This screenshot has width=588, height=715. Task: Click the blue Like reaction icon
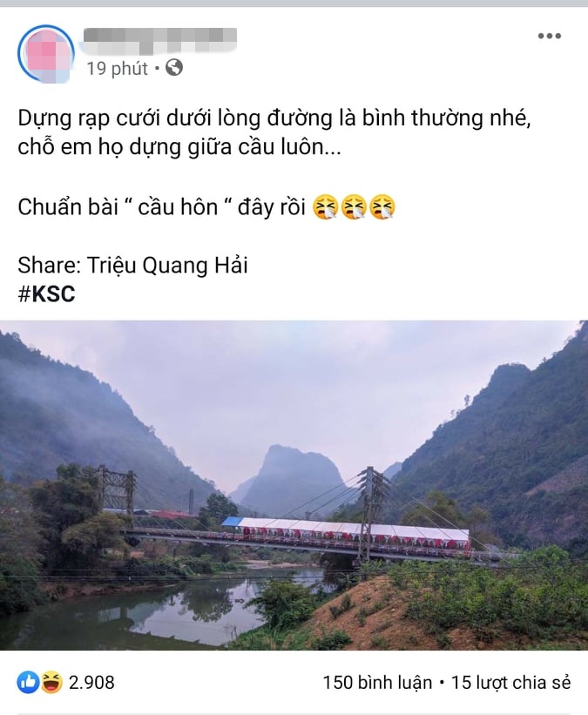tap(28, 683)
